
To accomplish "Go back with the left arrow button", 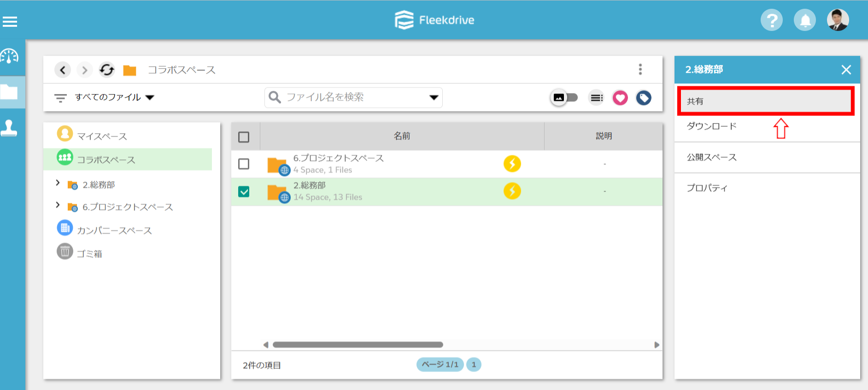I will (x=63, y=70).
